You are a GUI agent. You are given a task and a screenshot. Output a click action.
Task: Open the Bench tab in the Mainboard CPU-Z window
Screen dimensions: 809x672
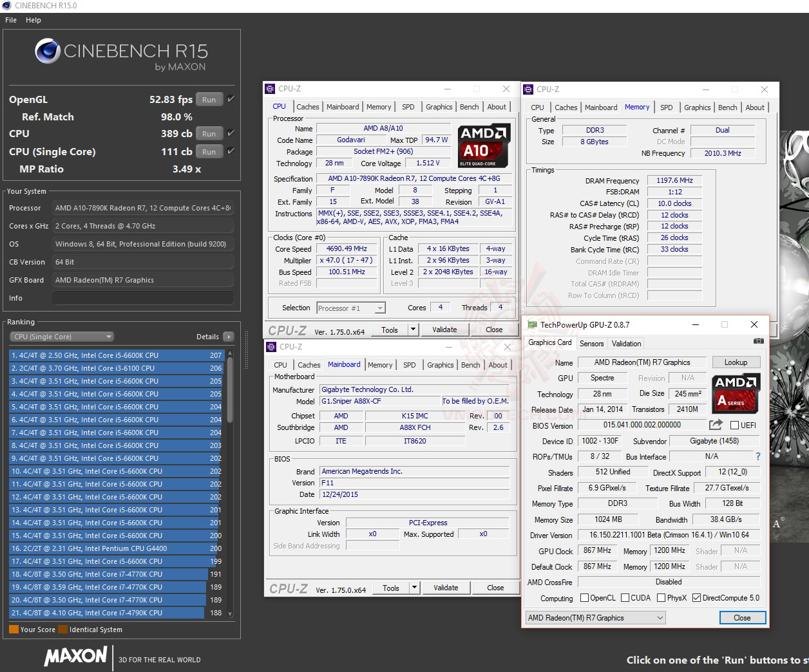pos(471,365)
